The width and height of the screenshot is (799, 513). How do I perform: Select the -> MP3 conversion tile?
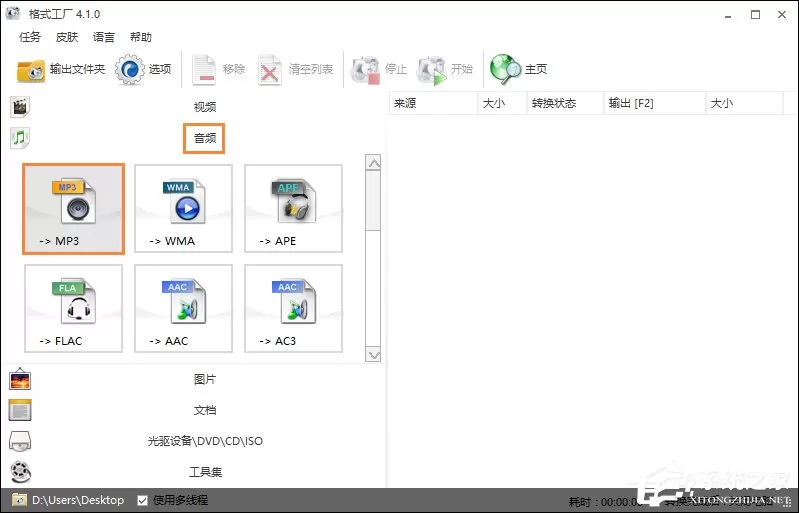(73, 209)
